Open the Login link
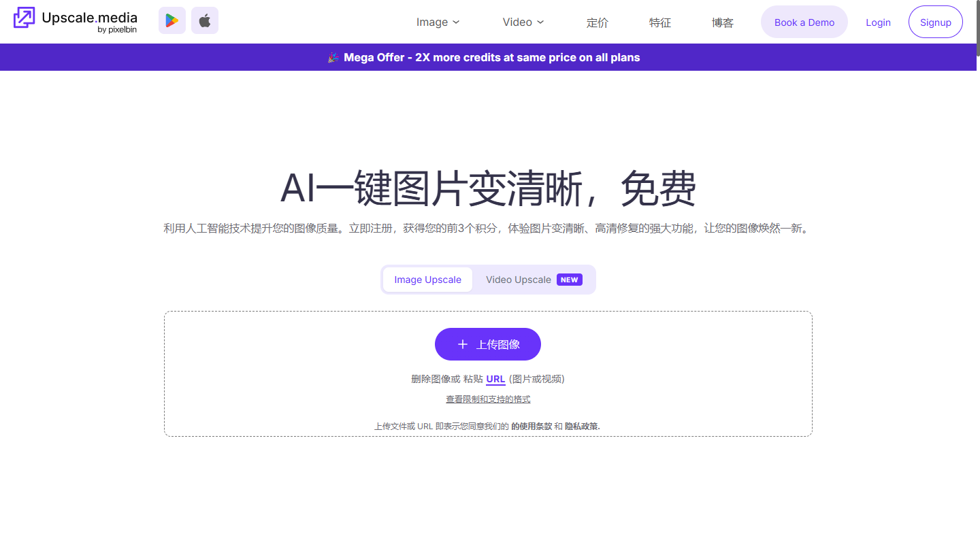Viewport: 980px width, 551px height. 878,22
